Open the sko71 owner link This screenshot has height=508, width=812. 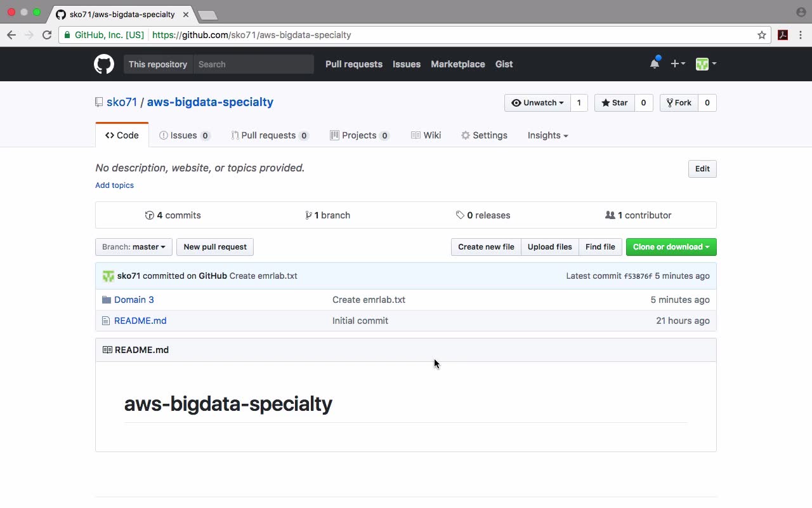[x=122, y=102]
